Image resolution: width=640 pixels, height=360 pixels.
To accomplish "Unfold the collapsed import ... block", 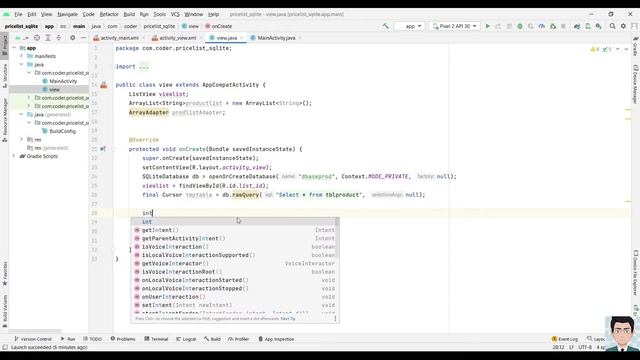I will tap(144, 67).
